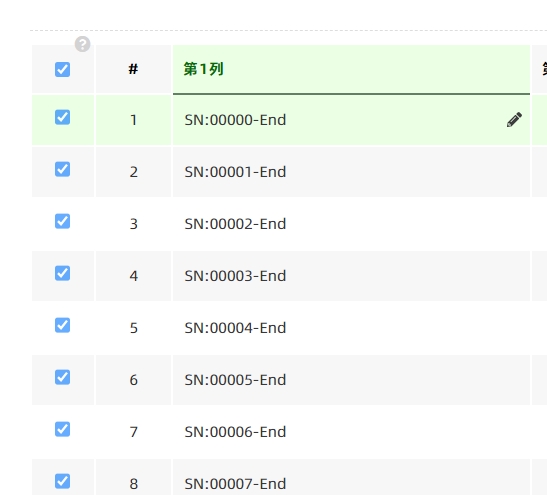
Task: Click the SN:00003-End cell
Action: [x=351, y=276]
